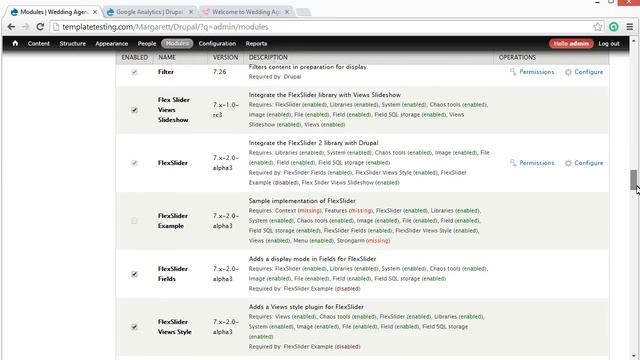This screenshot has height=360, width=640.
Task: Toggle the Filter module checkbox
Action: coord(134,72)
